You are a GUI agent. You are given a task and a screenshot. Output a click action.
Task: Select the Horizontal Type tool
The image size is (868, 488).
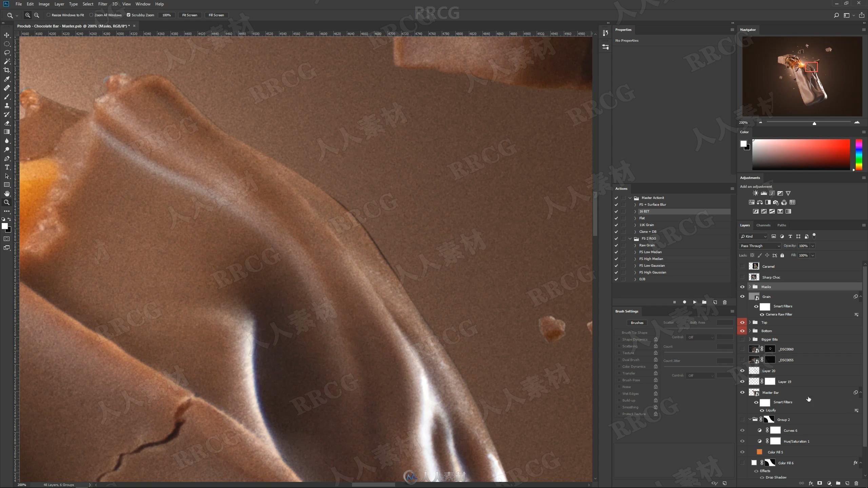[7, 167]
